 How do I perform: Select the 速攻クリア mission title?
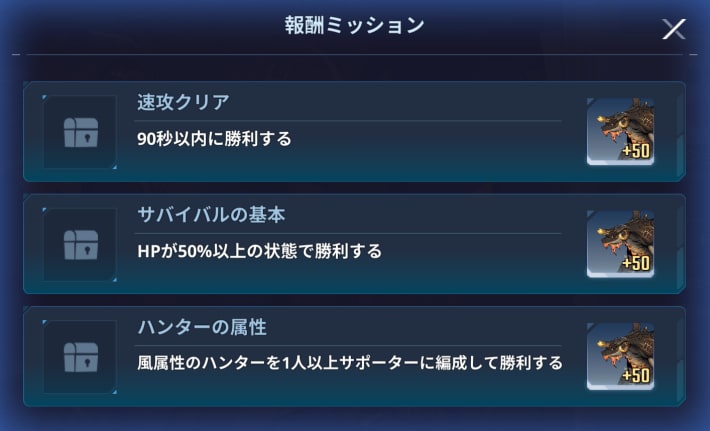183,102
